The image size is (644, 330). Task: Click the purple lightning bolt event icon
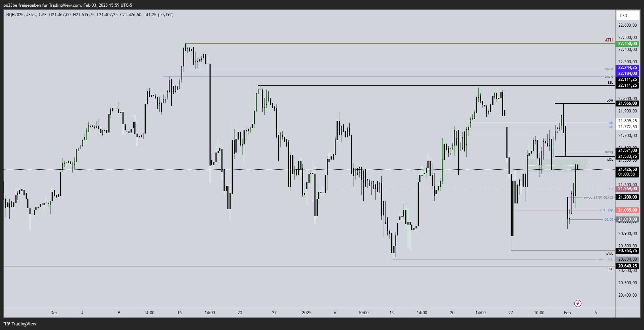pyautogui.click(x=578, y=303)
